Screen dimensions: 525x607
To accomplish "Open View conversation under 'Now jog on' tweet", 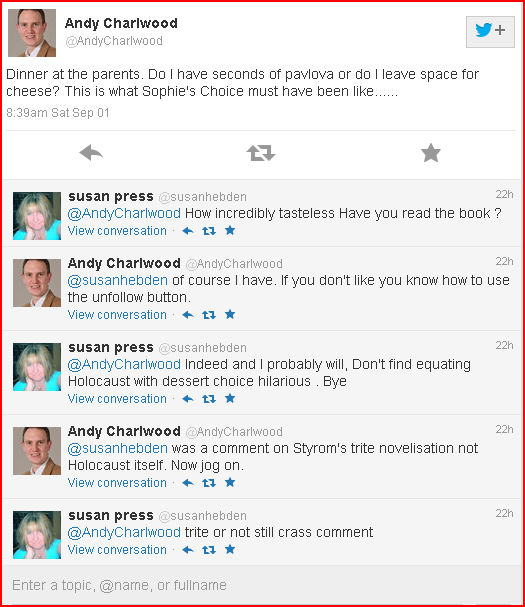I will (x=117, y=483).
